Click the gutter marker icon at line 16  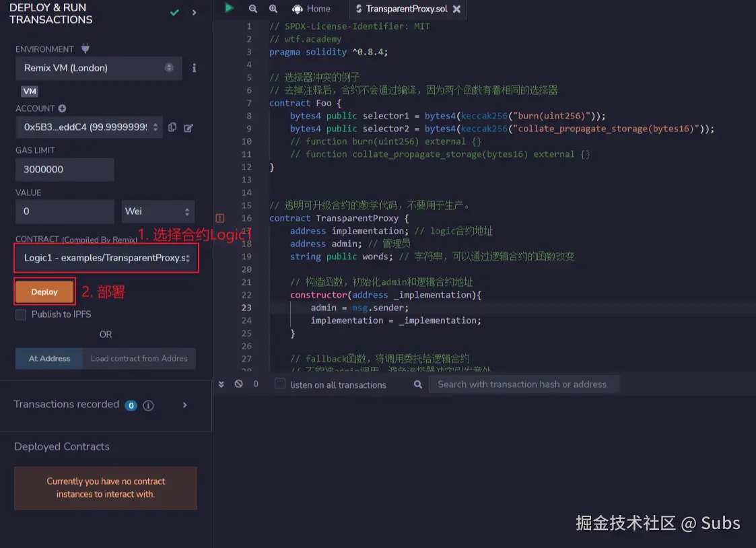pyautogui.click(x=220, y=218)
